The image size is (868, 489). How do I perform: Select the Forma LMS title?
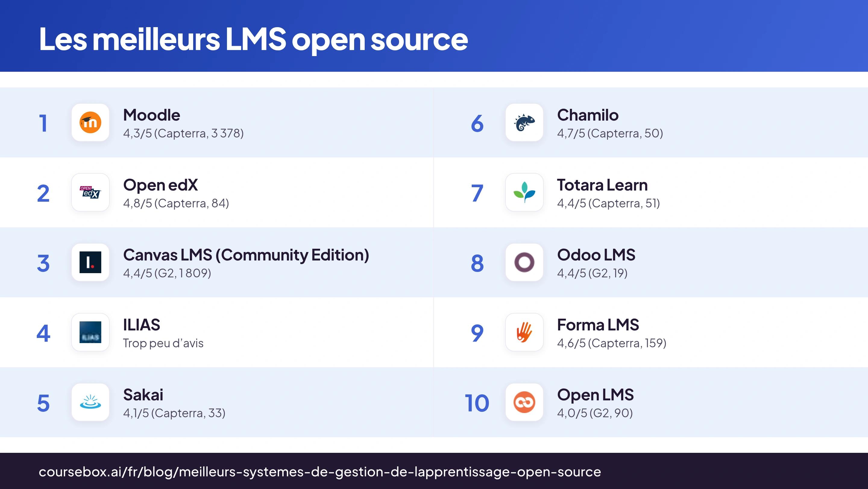coord(598,325)
